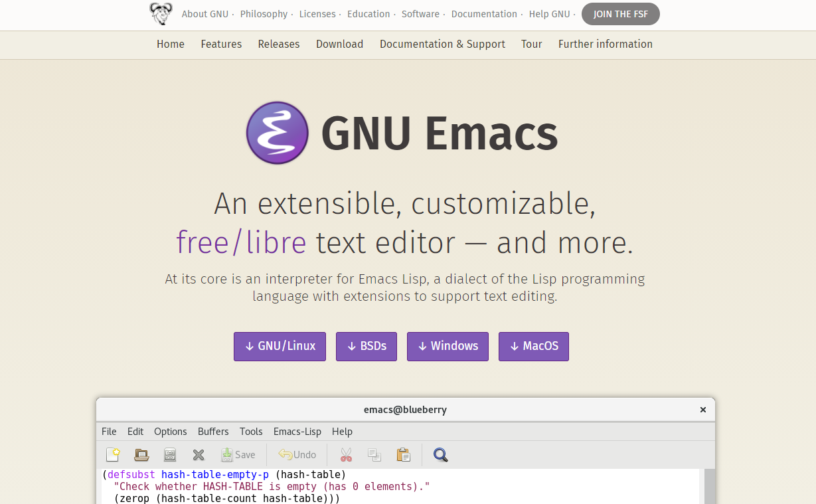816x504 pixels.
Task: Click the JOIN THE FSF button
Action: (x=621, y=14)
